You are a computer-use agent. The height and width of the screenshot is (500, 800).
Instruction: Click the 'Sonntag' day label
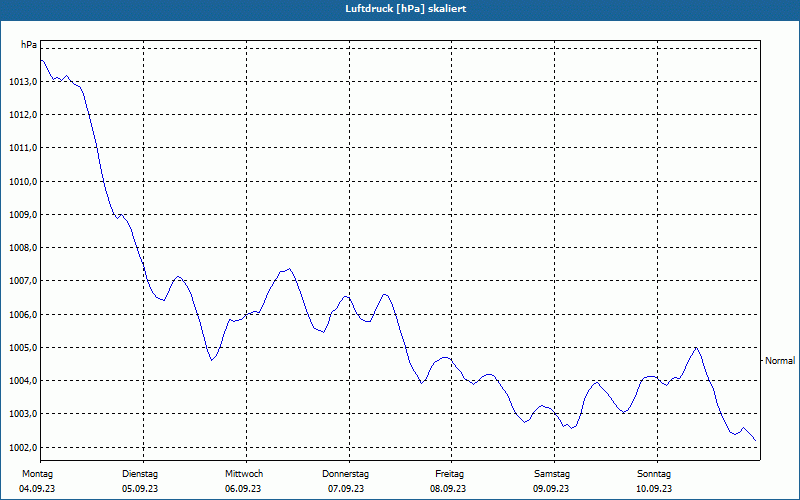pyautogui.click(x=654, y=474)
